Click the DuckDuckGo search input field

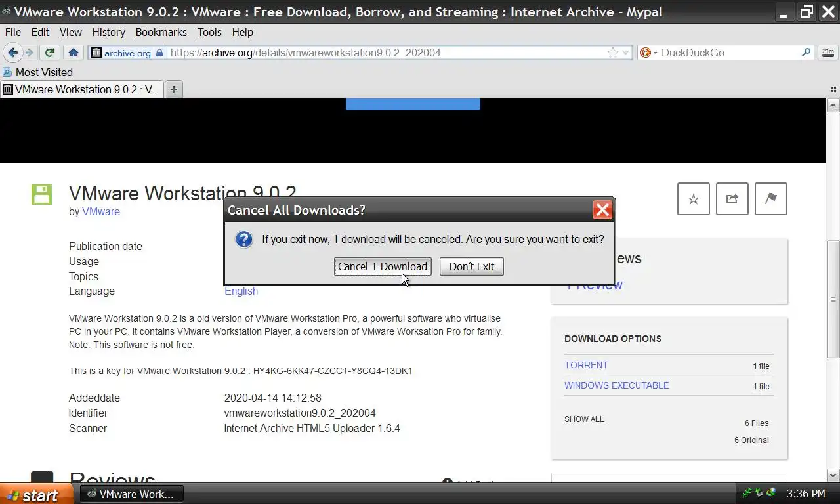(x=728, y=52)
